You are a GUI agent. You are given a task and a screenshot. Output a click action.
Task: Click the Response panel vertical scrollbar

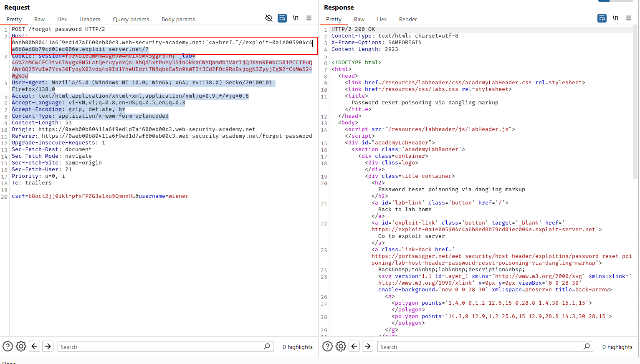pyautogui.click(x=635, y=102)
